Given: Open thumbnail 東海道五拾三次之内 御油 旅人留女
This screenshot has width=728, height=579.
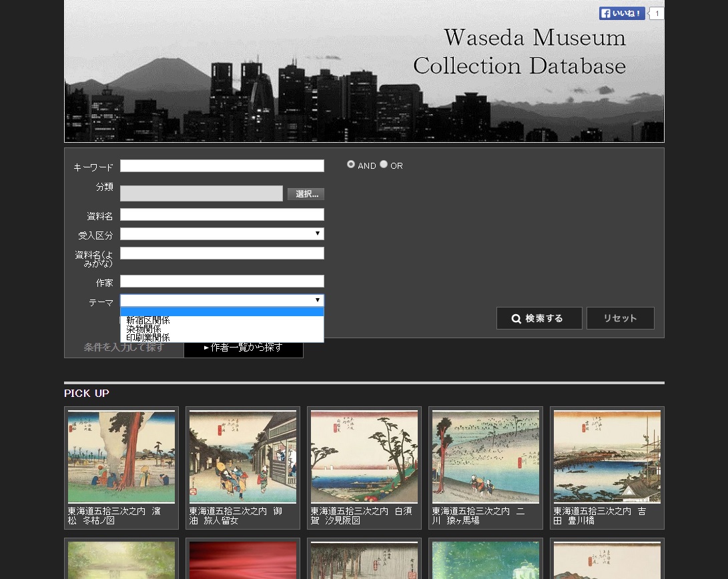Looking at the screenshot, I should pos(243,456).
